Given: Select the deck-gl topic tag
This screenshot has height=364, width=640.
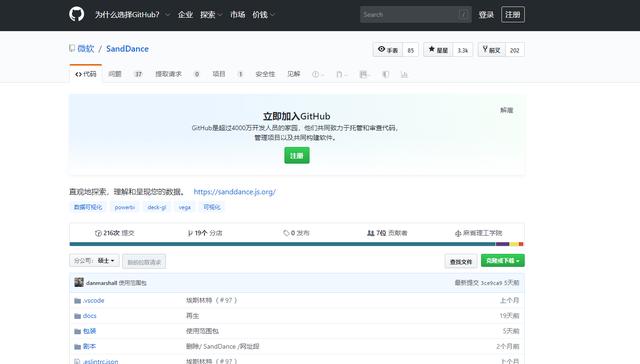Looking at the screenshot, I should 157,207.
